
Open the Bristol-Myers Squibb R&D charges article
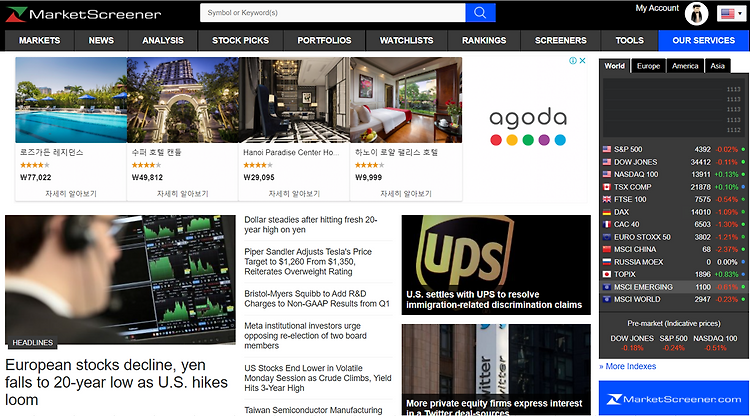[x=317, y=299]
